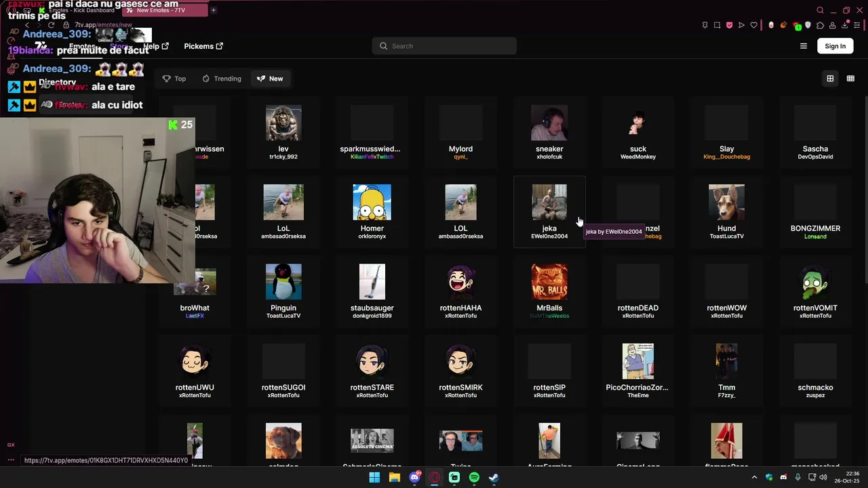
Task: Click the rottenSUGOI emote name
Action: point(283,388)
